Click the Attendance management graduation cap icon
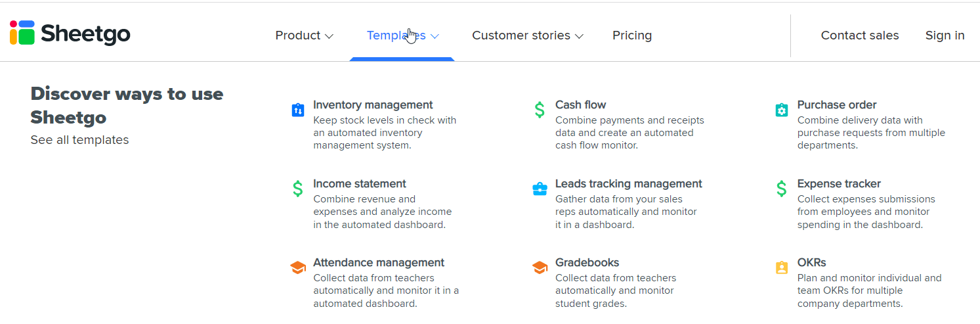Viewport: 980px width, 324px height. [298, 267]
